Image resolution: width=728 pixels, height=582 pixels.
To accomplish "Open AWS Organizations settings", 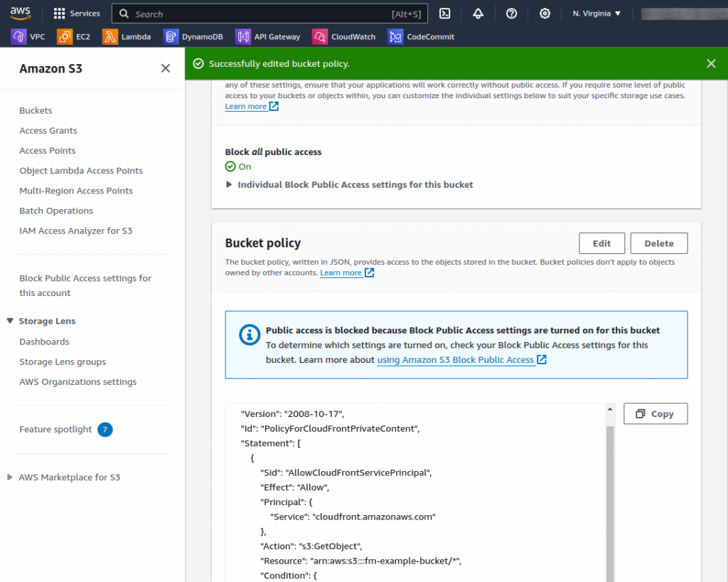I will pos(78,381).
